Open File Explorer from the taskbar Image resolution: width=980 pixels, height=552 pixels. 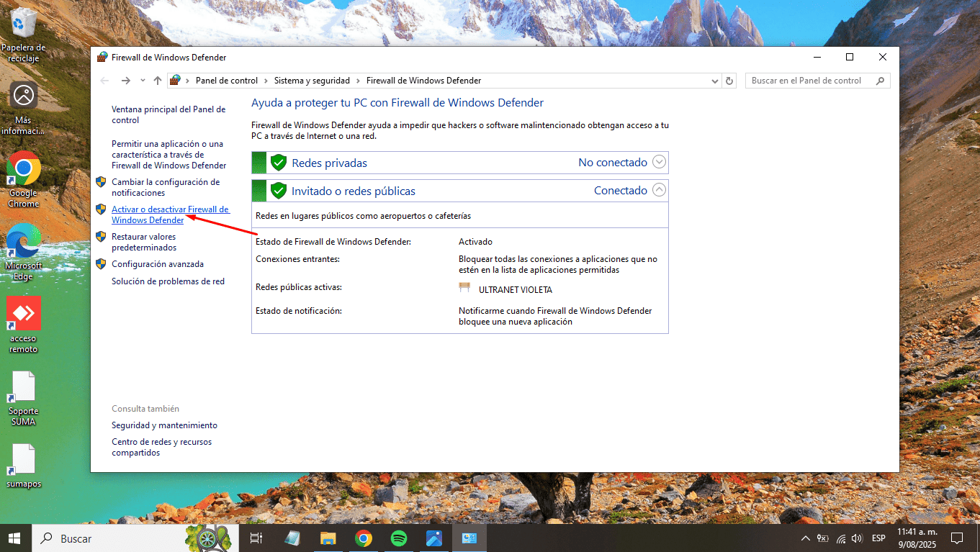(x=328, y=538)
